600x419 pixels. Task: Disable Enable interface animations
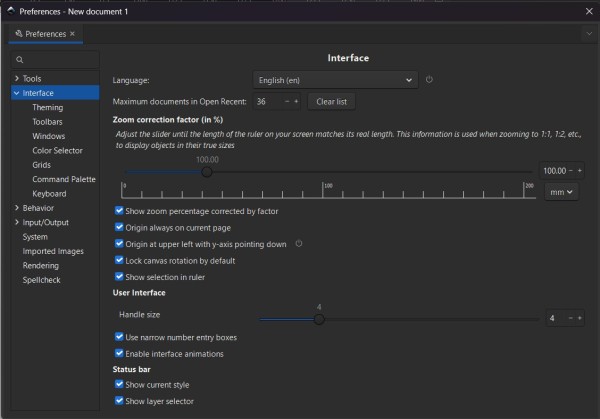[x=119, y=353]
